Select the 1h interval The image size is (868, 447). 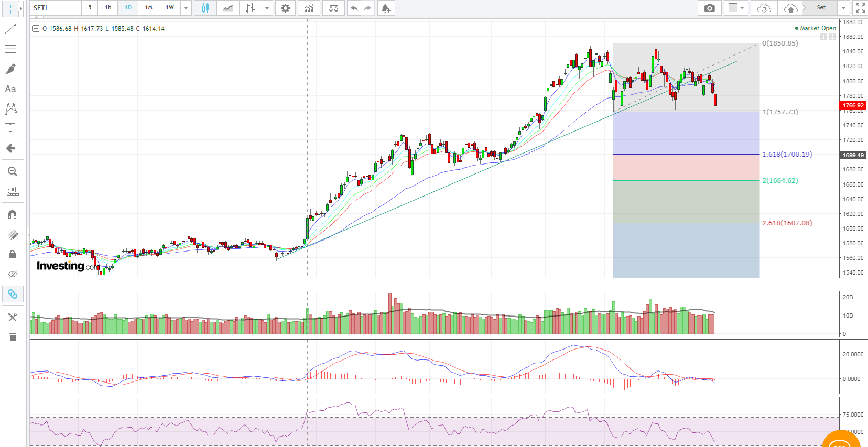(108, 8)
